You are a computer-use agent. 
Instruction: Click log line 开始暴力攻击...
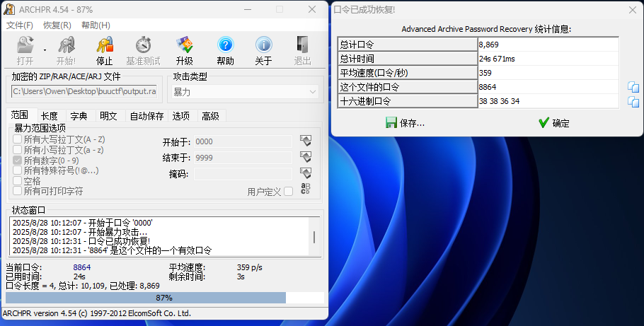80,232
